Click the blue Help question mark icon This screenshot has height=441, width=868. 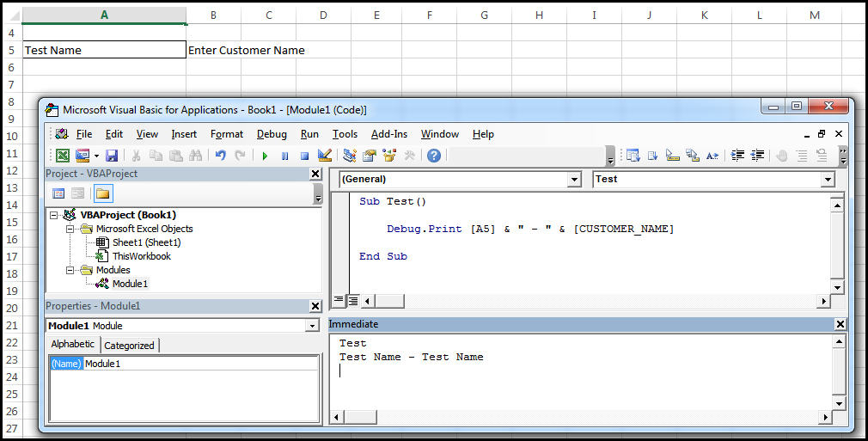pyautogui.click(x=434, y=156)
